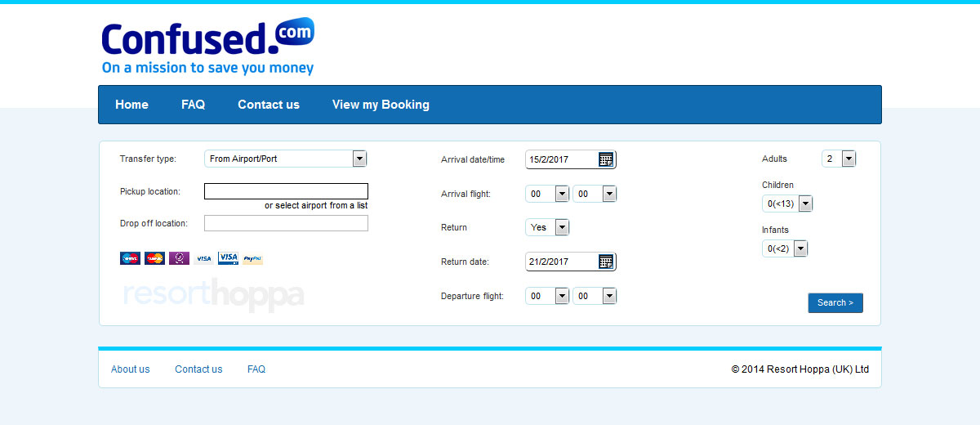Viewport: 980px width, 425px height.
Task: Open the Contact us footer link
Action: click(198, 369)
